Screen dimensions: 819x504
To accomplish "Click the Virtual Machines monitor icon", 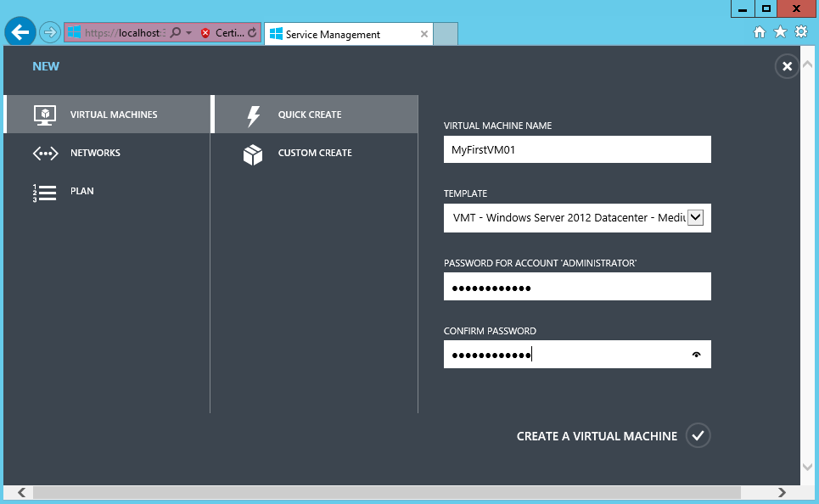I will (x=44, y=115).
